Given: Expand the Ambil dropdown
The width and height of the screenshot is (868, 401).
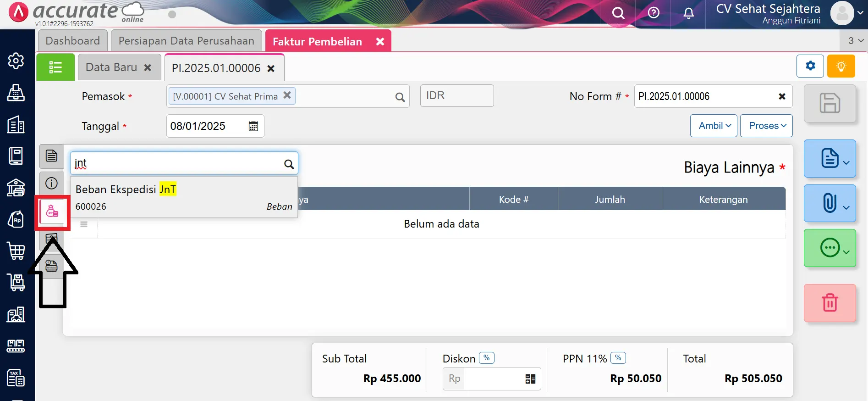Looking at the screenshot, I should pos(714,126).
